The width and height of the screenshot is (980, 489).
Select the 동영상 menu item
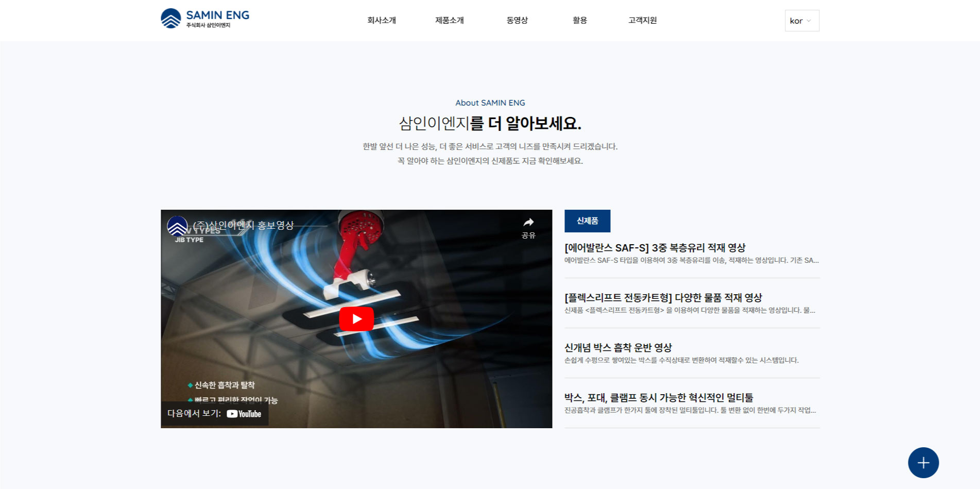click(x=517, y=21)
